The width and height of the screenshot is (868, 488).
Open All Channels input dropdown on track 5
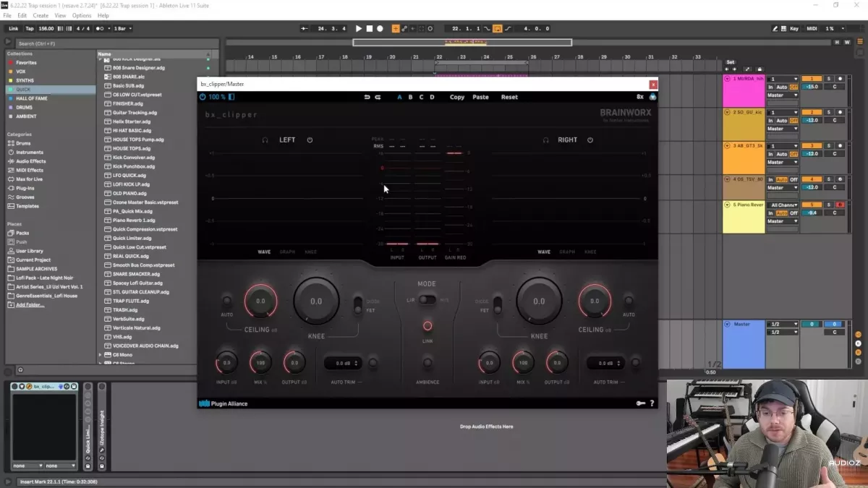coord(784,205)
